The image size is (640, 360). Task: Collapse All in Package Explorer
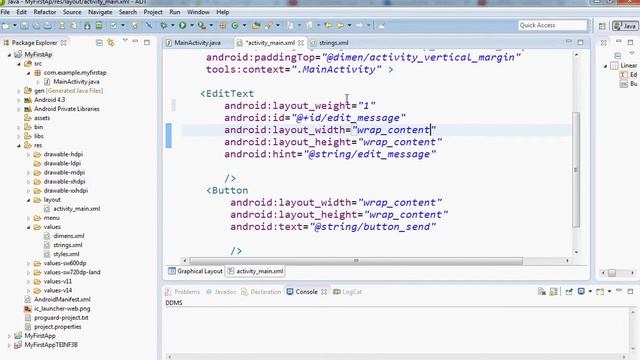tap(99, 42)
